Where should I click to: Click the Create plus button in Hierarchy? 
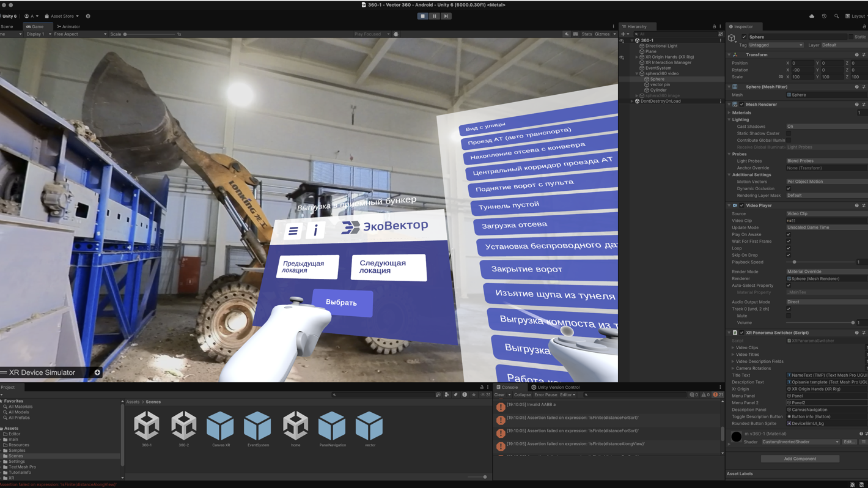tap(623, 34)
